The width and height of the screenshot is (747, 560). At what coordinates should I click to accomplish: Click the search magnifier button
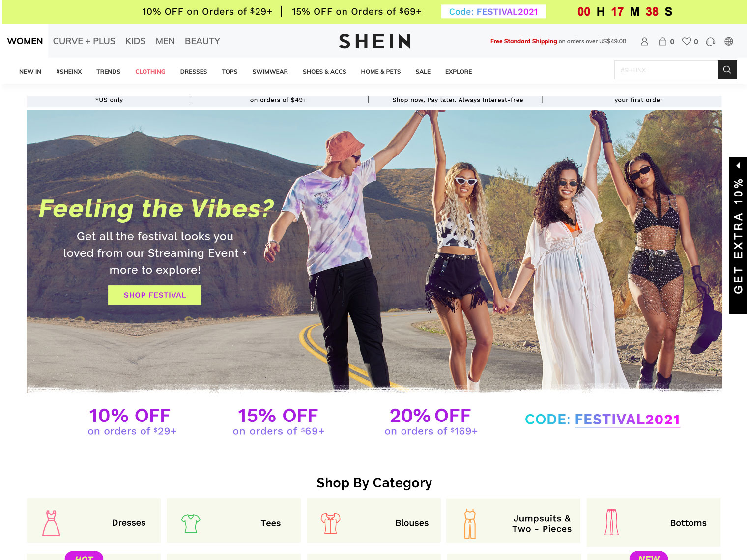tap(727, 70)
